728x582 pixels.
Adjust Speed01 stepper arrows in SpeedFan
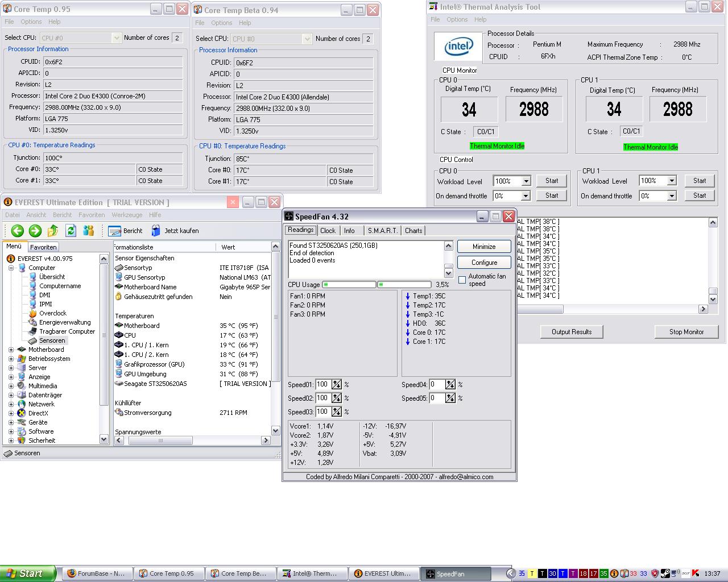337,385
